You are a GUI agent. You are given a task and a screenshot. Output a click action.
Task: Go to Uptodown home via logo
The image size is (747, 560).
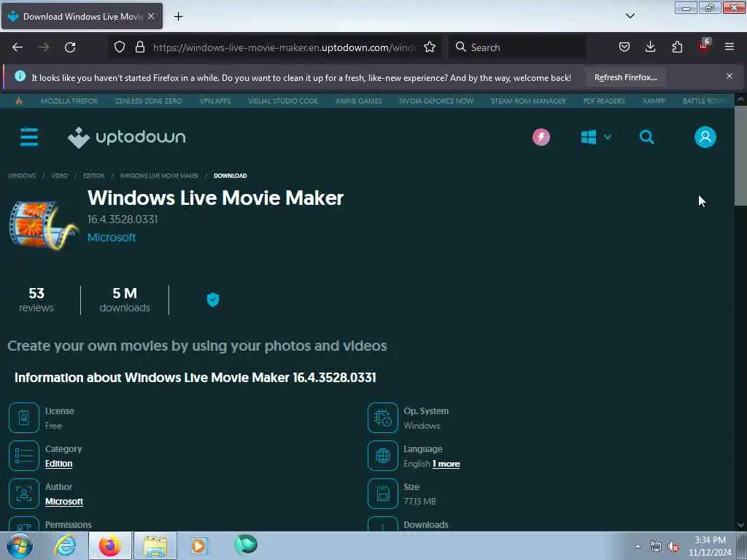(127, 137)
